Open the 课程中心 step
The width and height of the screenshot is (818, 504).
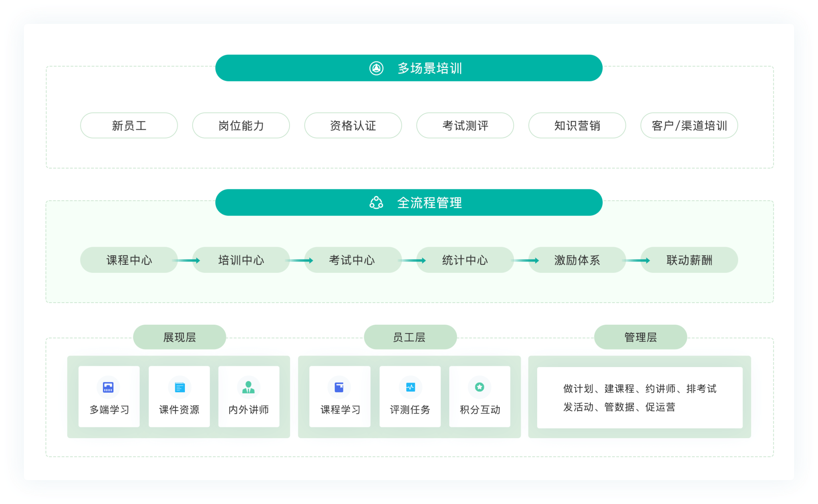129,260
